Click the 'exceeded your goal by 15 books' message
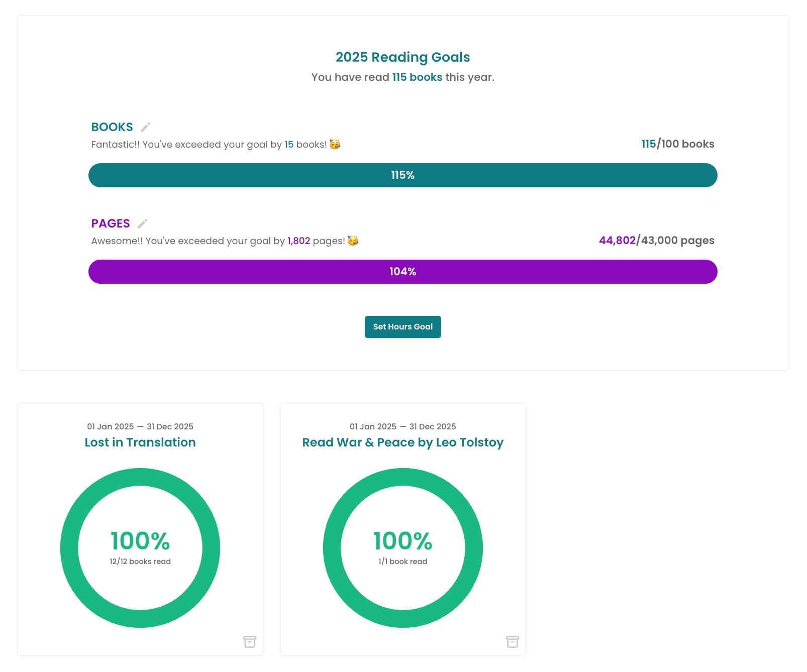 [x=216, y=145]
